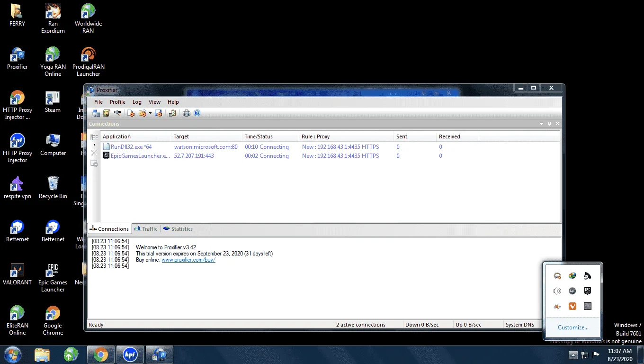
Task: Click Customize... in the tray popup
Action: point(573,328)
